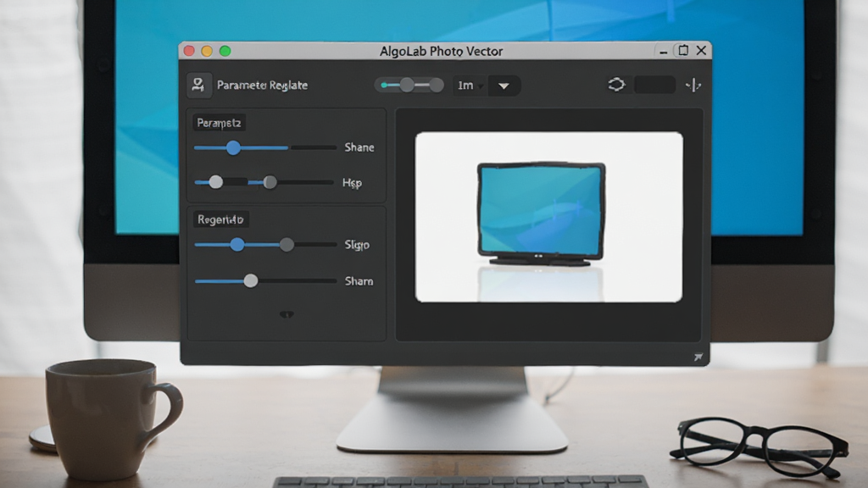Click the circular sync arrows toolbar icon

[616, 85]
